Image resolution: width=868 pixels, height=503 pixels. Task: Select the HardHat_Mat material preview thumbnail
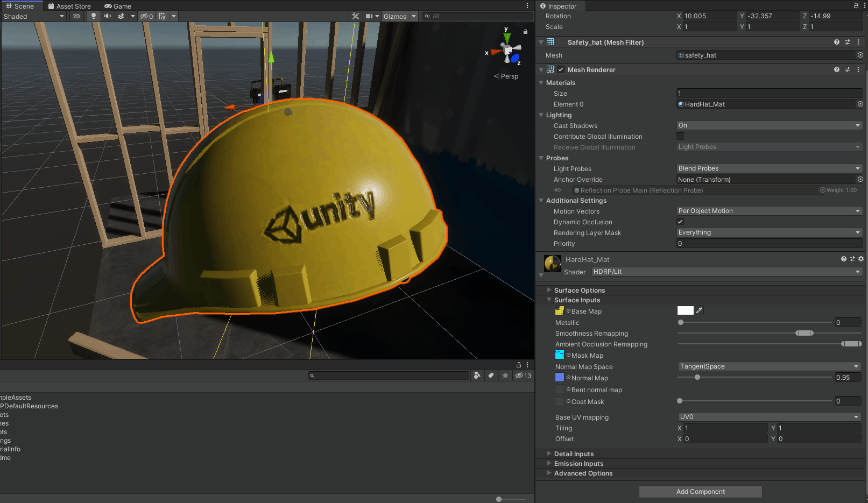point(553,264)
